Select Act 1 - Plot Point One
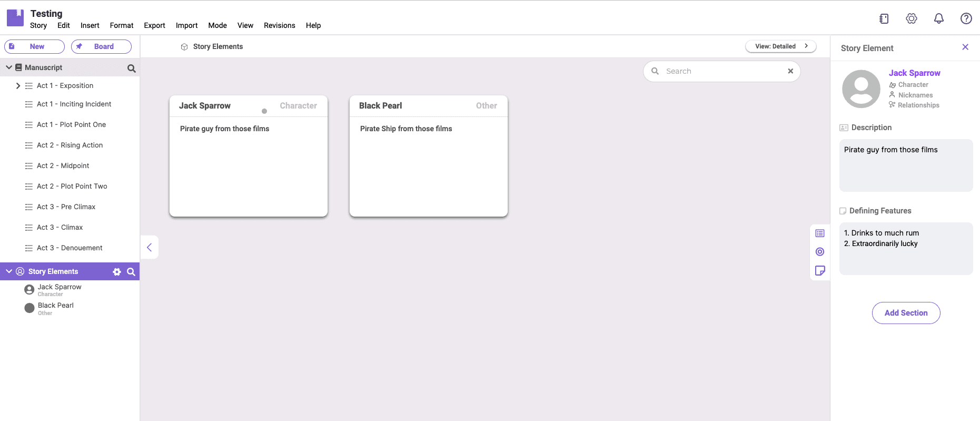The width and height of the screenshot is (980, 421). (71, 125)
